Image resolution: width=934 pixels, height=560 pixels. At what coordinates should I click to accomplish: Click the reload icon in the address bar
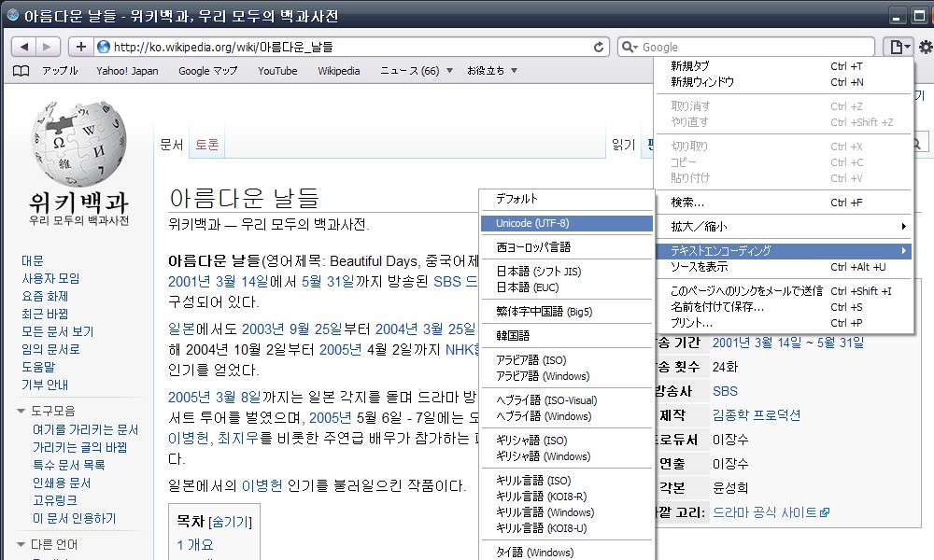click(x=599, y=47)
